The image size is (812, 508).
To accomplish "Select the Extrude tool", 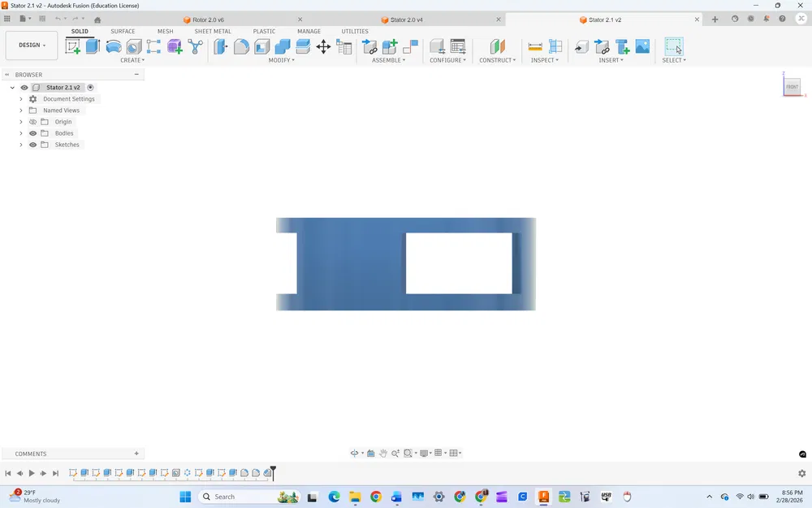I will click(93, 46).
